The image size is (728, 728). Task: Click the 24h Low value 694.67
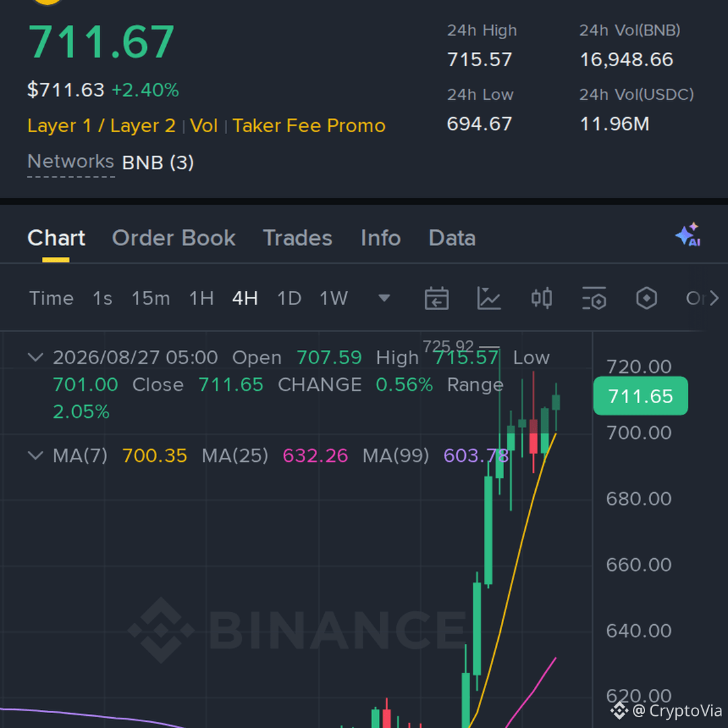(x=479, y=124)
